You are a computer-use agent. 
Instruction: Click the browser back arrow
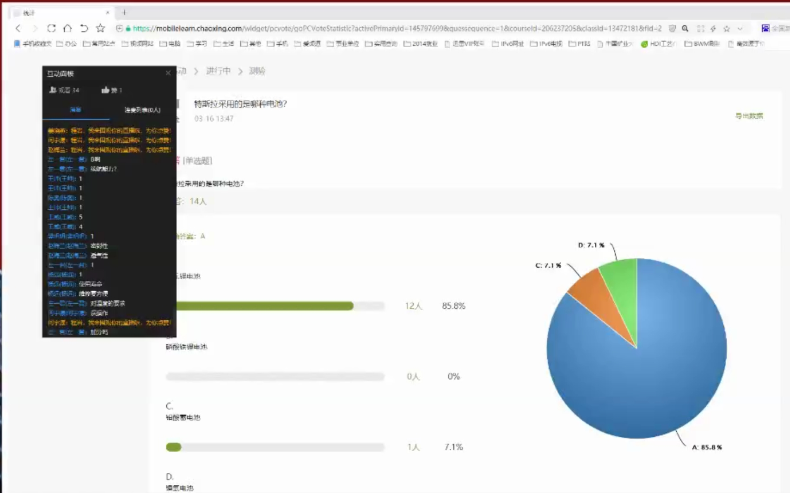[19, 28]
